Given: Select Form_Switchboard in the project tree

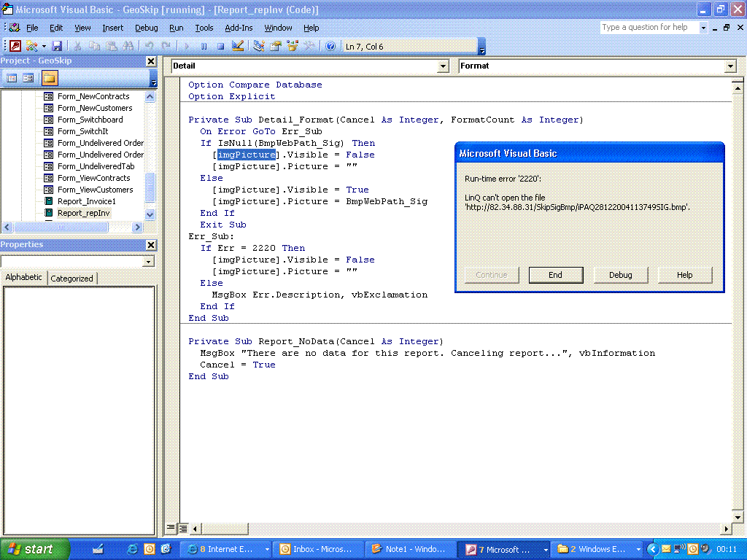Looking at the screenshot, I should (x=90, y=120).
